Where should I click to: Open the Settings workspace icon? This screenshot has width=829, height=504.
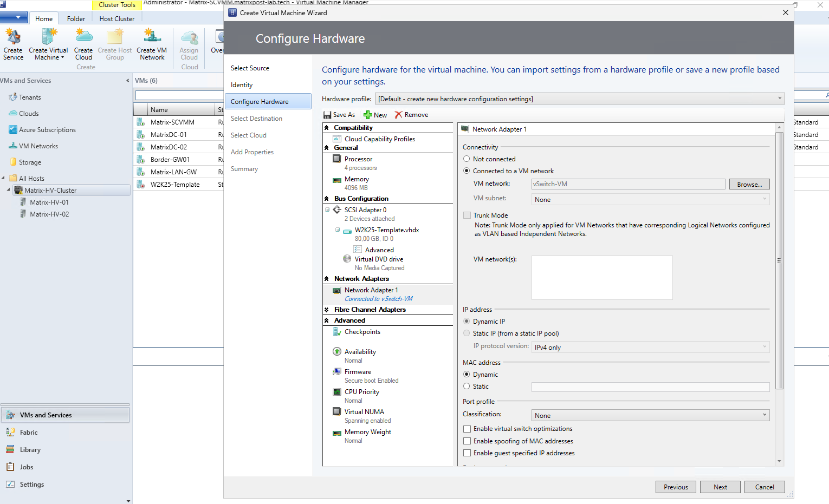tap(10, 485)
